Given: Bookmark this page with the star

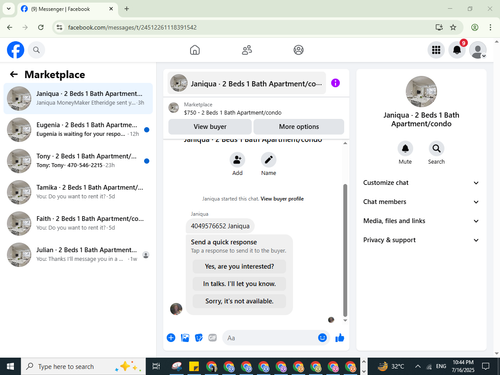Looking at the screenshot, I should point(453,27).
